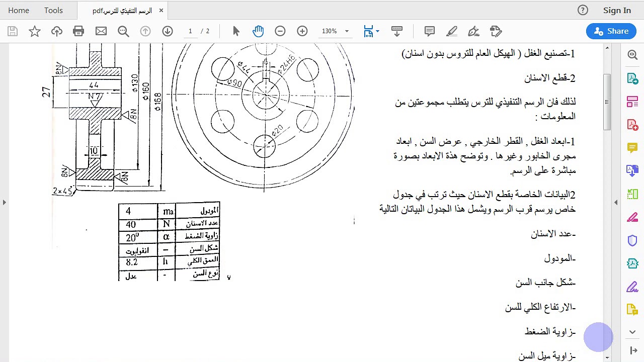This screenshot has width=644, height=362.
Task: Open the pink Fill and Sign tool in the right pane
Action: click(632, 217)
